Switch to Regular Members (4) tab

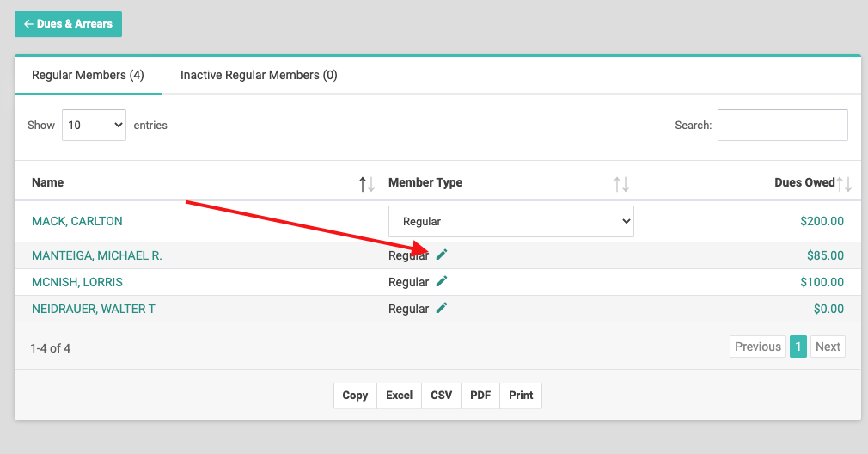point(88,75)
